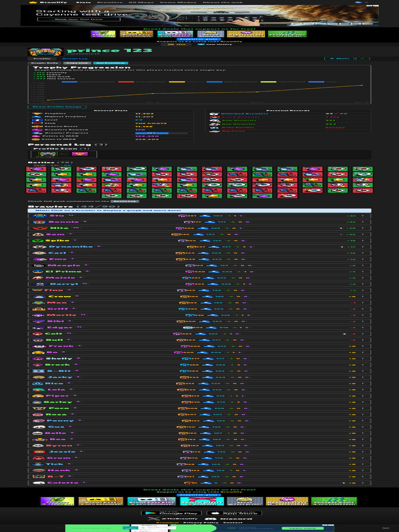Open Game Modes in the navigation

[x=178, y=2]
